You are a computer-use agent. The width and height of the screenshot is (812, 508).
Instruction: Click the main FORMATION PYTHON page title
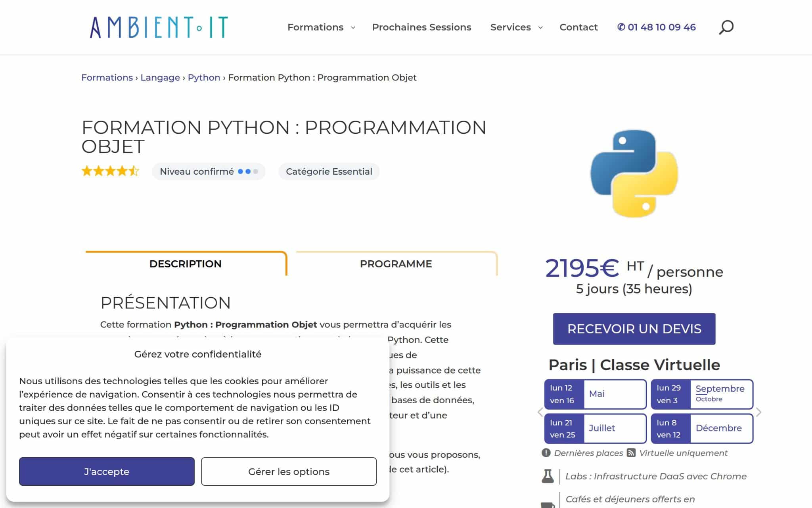284,137
